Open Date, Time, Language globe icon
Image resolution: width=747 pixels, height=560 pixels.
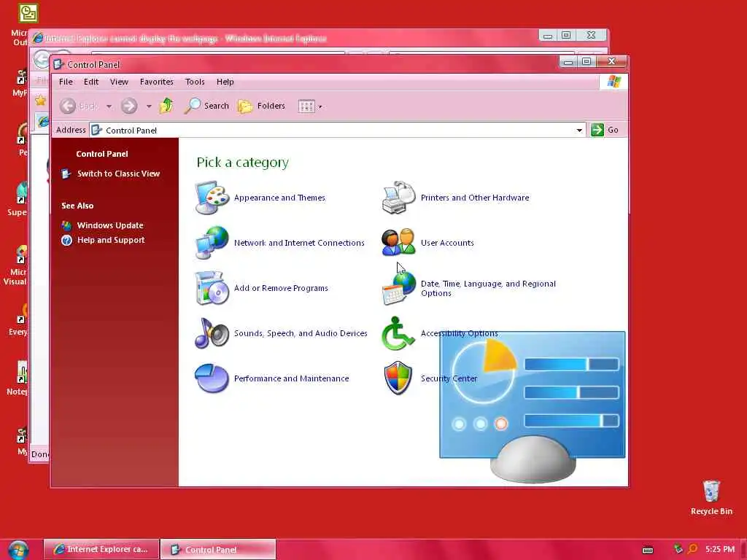click(x=399, y=287)
